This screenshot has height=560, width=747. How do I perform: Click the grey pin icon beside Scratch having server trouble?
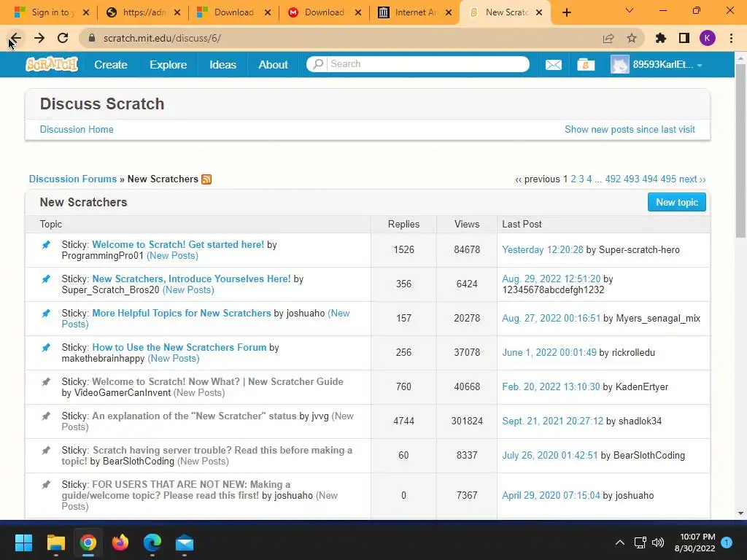46,451
